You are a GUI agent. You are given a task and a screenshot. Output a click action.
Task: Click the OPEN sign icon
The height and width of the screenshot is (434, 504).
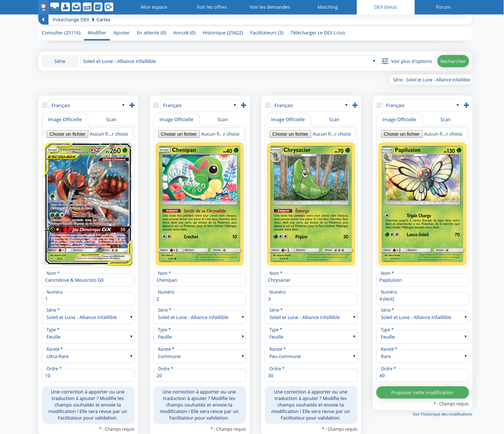87,7
